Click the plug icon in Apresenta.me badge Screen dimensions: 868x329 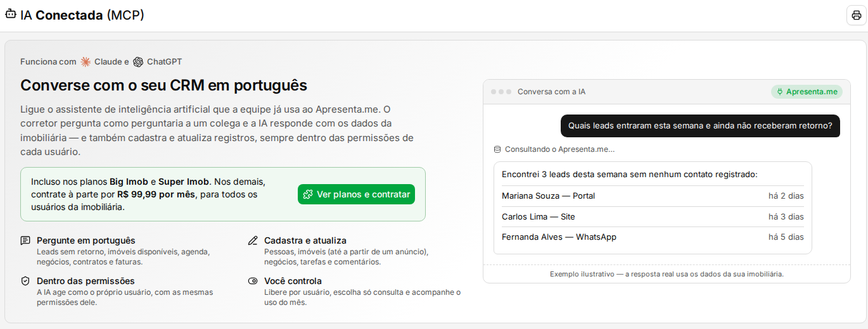[x=779, y=92]
